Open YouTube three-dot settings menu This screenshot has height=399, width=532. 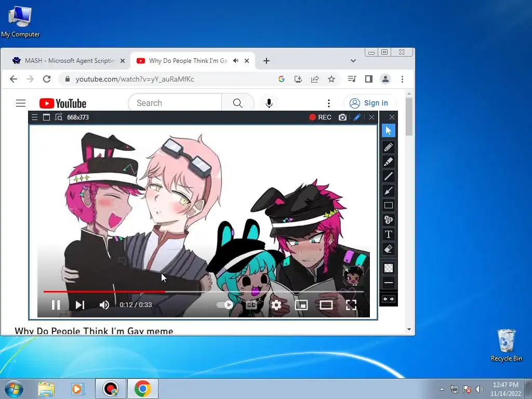tap(328, 103)
